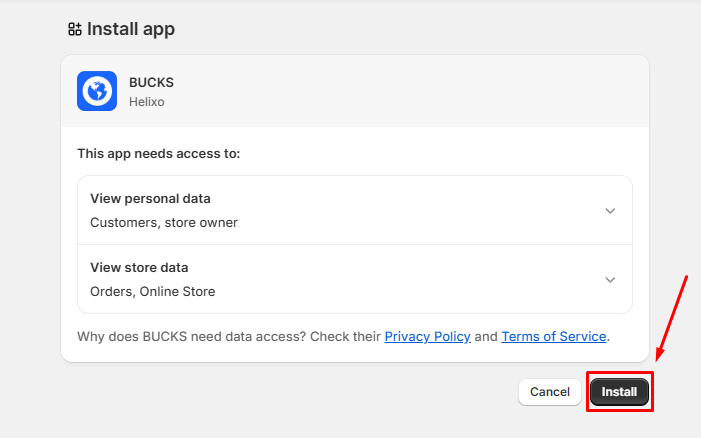The width and height of the screenshot is (701, 438).
Task: Click the word "and" between the links
Action: 486,337
